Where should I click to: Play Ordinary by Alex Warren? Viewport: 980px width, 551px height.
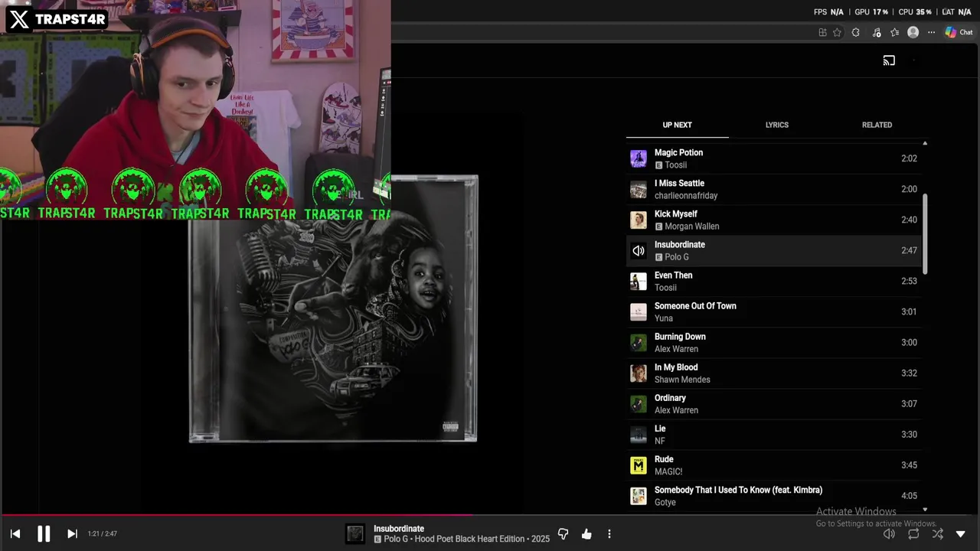click(x=773, y=403)
